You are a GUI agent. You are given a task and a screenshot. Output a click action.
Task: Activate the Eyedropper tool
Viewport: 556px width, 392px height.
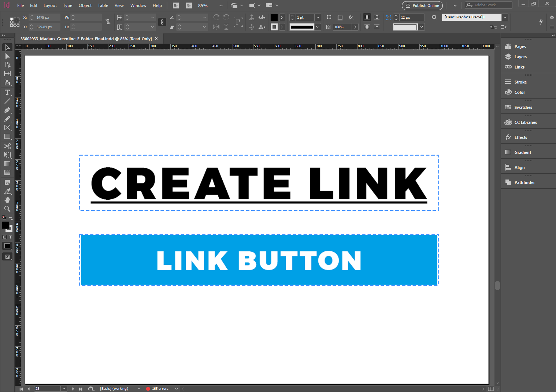click(7, 191)
